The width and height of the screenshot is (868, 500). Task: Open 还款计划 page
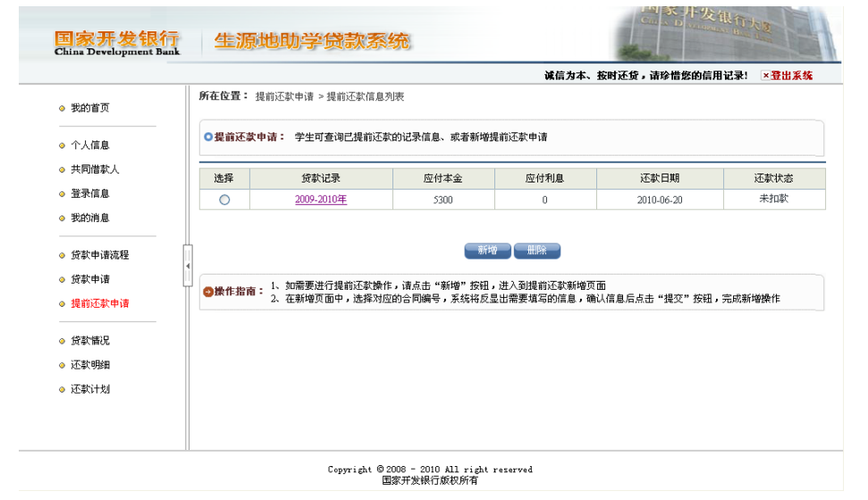89,389
